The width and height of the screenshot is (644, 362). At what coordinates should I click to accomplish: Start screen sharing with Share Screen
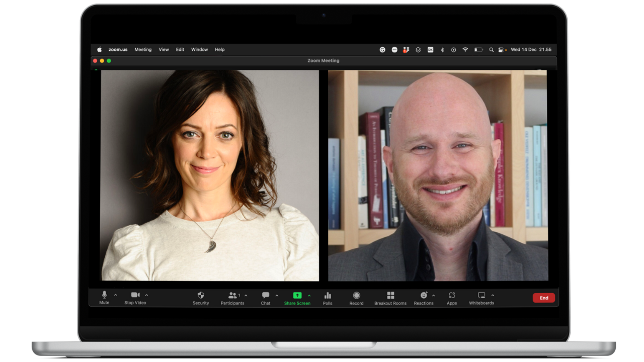coord(297,296)
